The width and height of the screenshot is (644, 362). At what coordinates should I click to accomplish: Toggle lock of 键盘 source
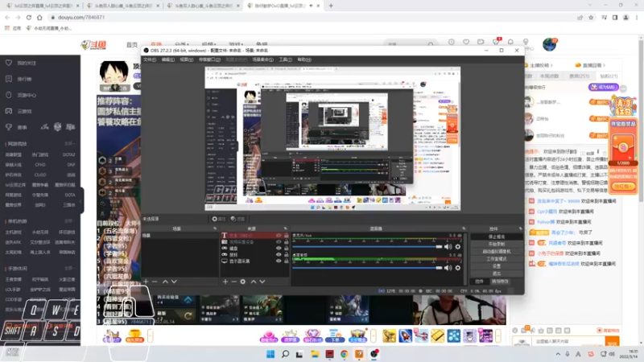pyautogui.click(x=287, y=249)
